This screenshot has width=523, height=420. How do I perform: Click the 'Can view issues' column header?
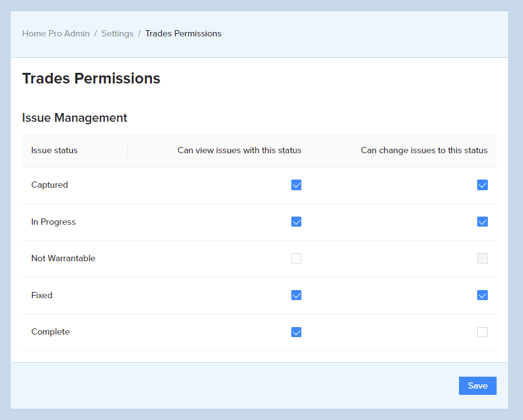pyautogui.click(x=239, y=150)
